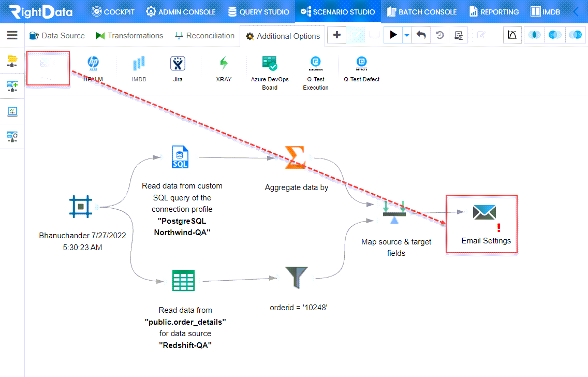Switch to the Transformations tab
The width and height of the screenshot is (588, 377).
(x=130, y=36)
